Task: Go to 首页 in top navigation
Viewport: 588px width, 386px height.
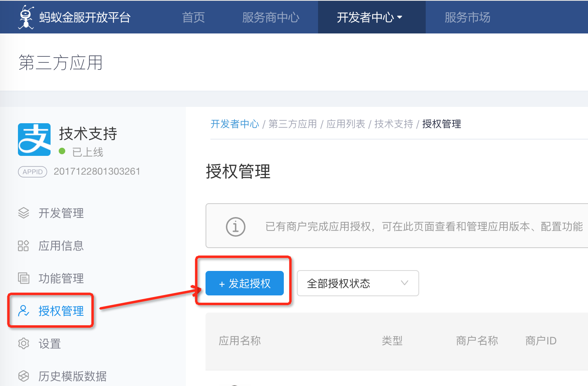Action: 193,17
